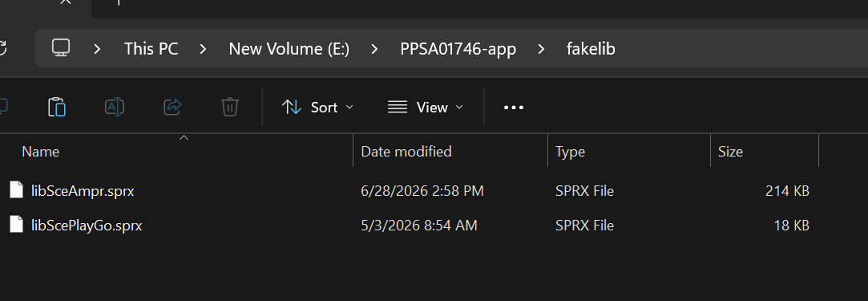Click SPRX File type of libScePlayGo.sprx
The width and height of the screenshot is (868, 301).
coord(584,226)
